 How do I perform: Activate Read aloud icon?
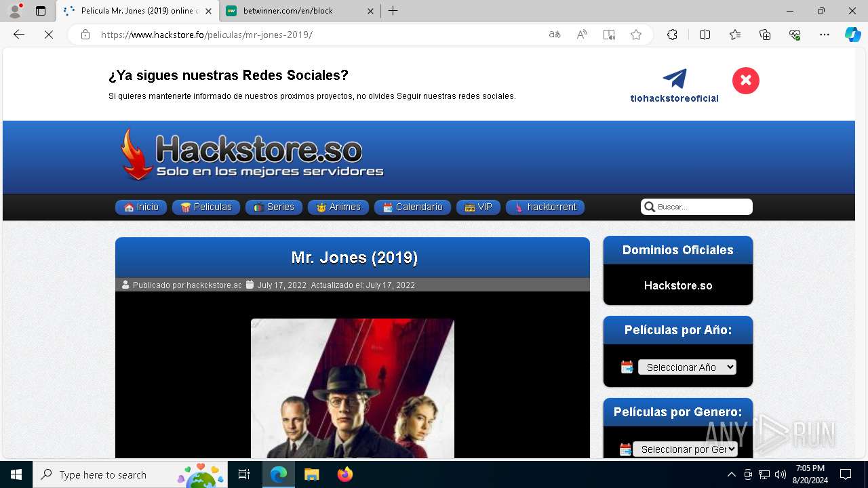click(582, 35)
